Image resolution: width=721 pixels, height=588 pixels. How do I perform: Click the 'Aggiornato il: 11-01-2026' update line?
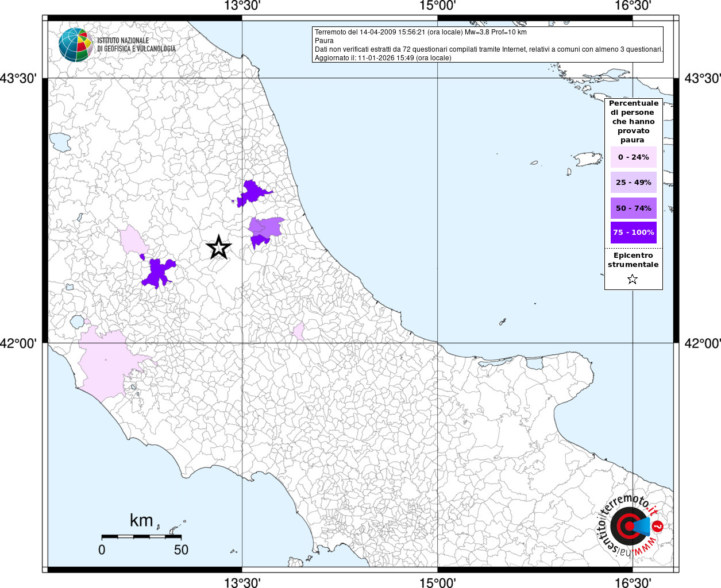[x=383, y=58]
